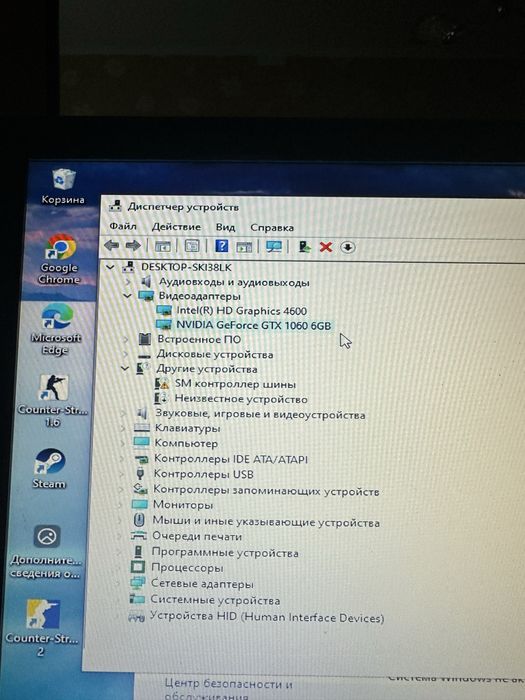Open the Дополнительные сведения desktop icon
525x700 pixels.
pos(46,551)
